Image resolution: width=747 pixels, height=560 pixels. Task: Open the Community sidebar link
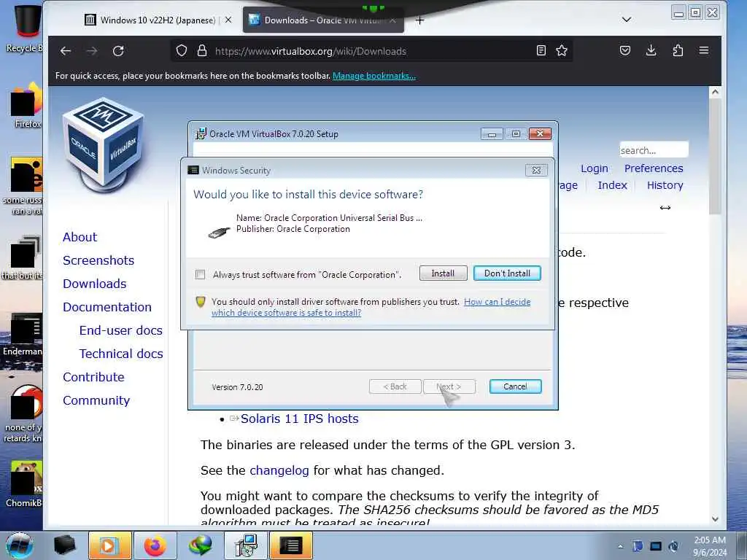[96, 400]
